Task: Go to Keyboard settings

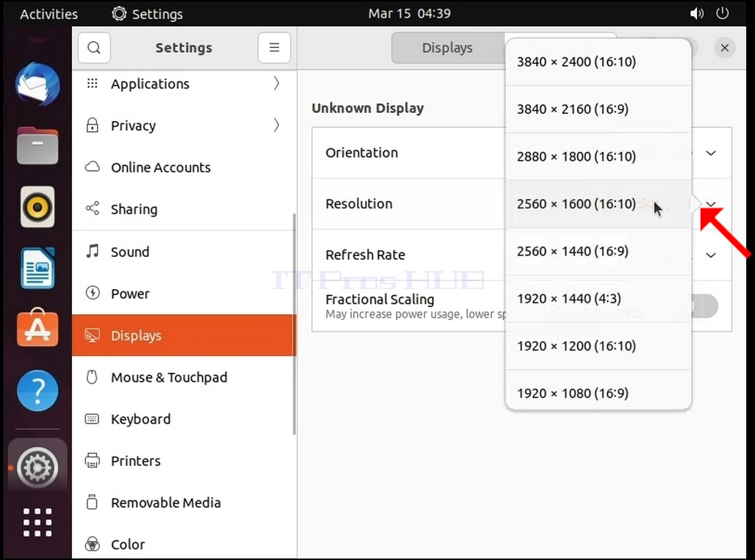Action: (184, 419)
